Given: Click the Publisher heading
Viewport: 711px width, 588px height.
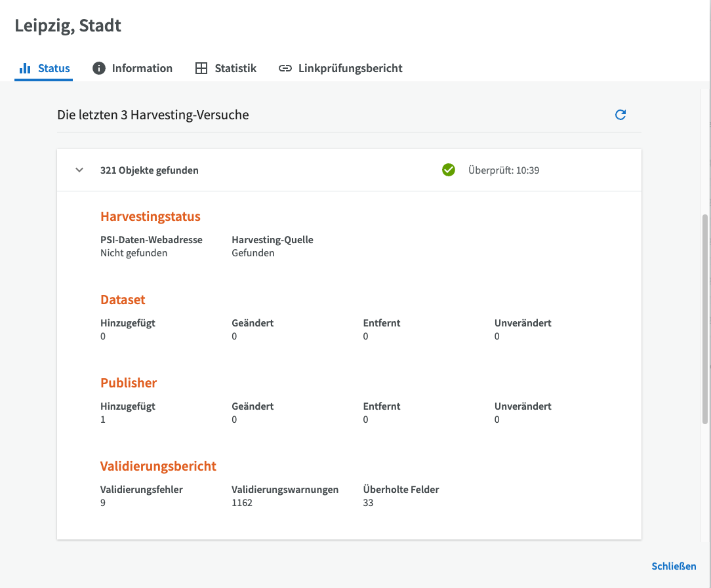Looking at the screenshot, I should 129,383.
